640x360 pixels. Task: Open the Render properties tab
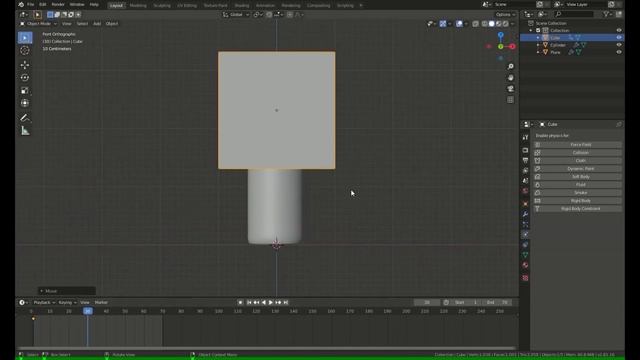[x=525, y=150]
